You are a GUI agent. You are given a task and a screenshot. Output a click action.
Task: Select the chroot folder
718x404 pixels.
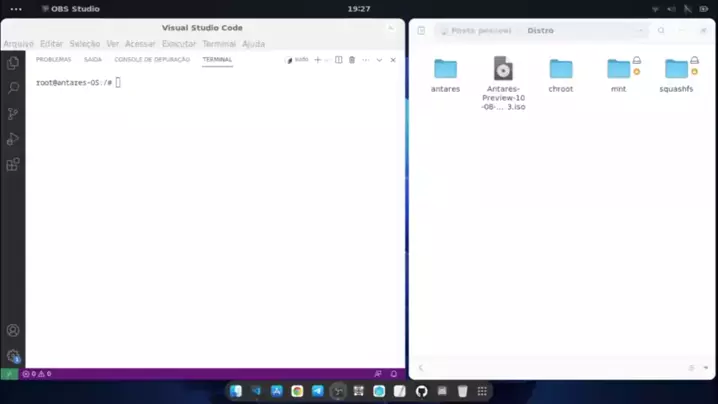[561, 74]
